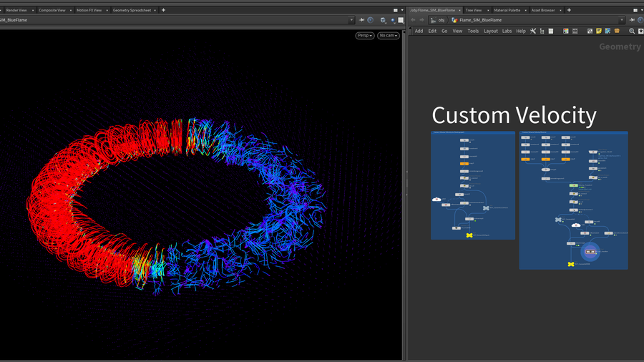This screenshot has width=644, height=362.
Task: Add new pane tab next to Asset Browser
Action: (x=569, y=10)
